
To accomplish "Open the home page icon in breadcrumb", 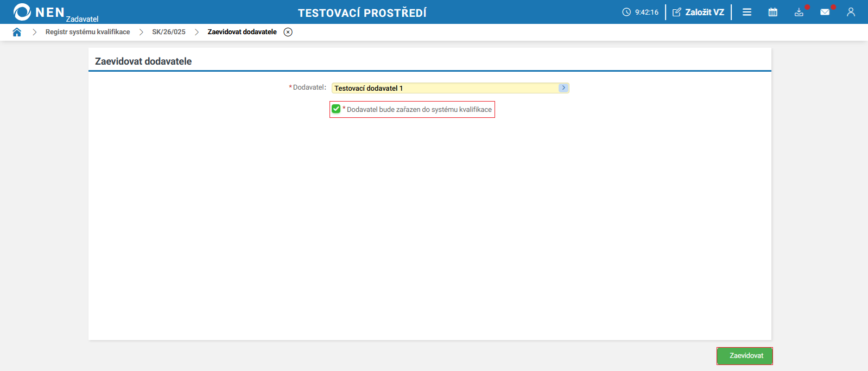I will pos(17,32).
